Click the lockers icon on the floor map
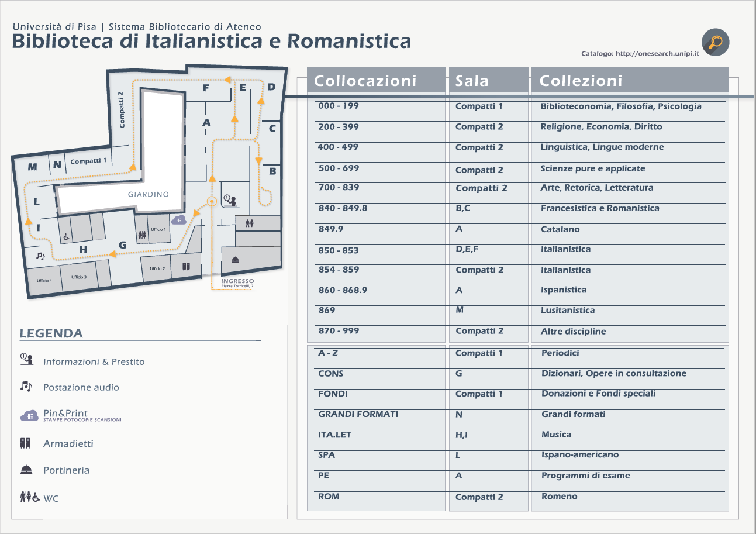 click(x=186, y=267)
